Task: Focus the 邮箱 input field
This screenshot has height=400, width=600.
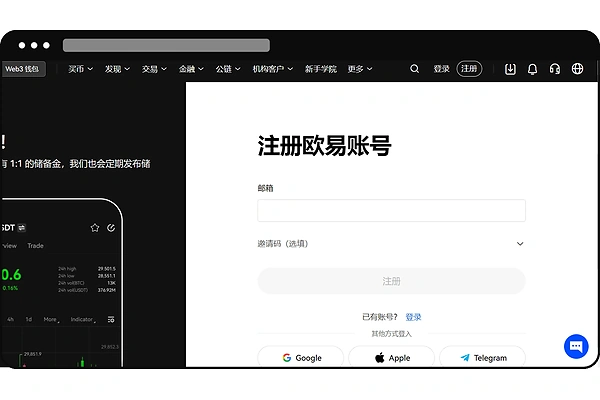Action: tap(391, 210)
